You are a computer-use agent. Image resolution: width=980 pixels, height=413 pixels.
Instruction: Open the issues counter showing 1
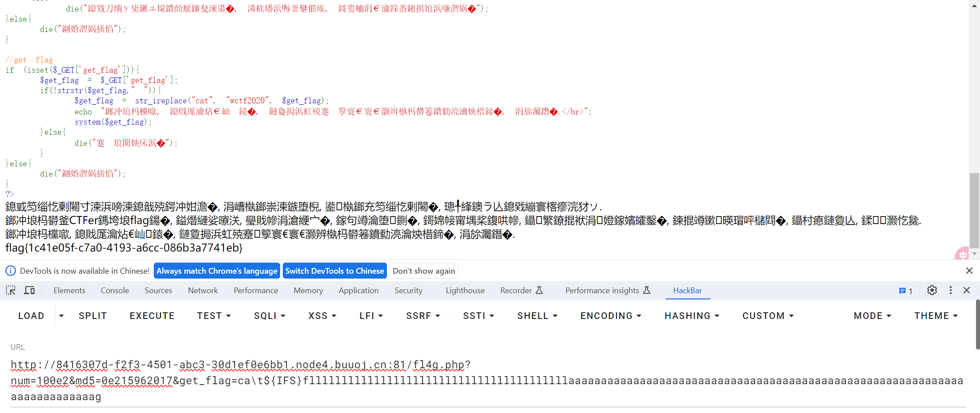coord(906,291)
